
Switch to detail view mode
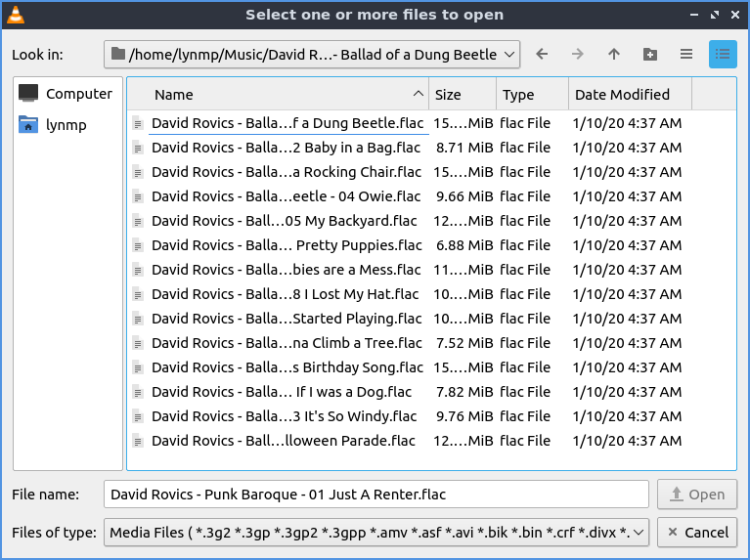pos(723,55)
